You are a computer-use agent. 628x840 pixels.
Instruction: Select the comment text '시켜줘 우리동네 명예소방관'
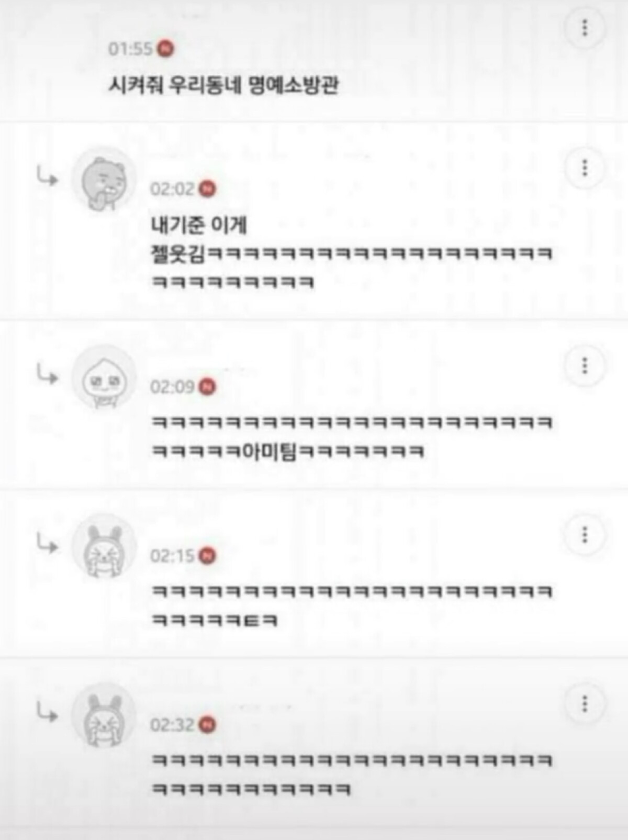(223, 84)
